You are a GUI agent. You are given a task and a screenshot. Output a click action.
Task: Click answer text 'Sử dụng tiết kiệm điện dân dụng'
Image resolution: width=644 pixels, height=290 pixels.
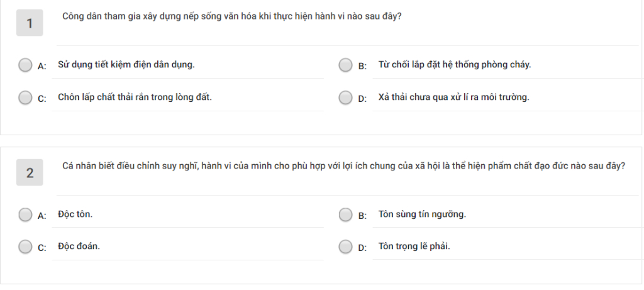point(126,65)
